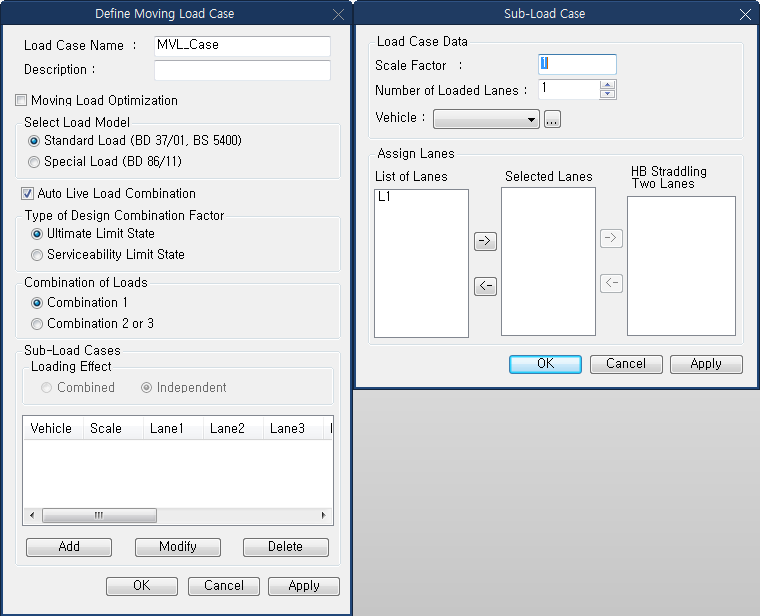Select Combination 2 or 3
Screen dimensions: 760x616
[38, 324]
